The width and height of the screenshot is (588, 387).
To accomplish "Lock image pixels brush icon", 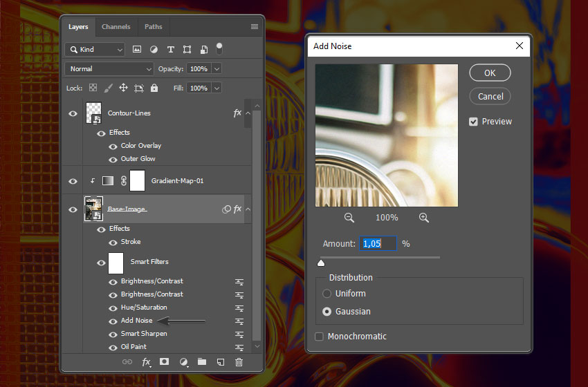I will click(108, 88).
